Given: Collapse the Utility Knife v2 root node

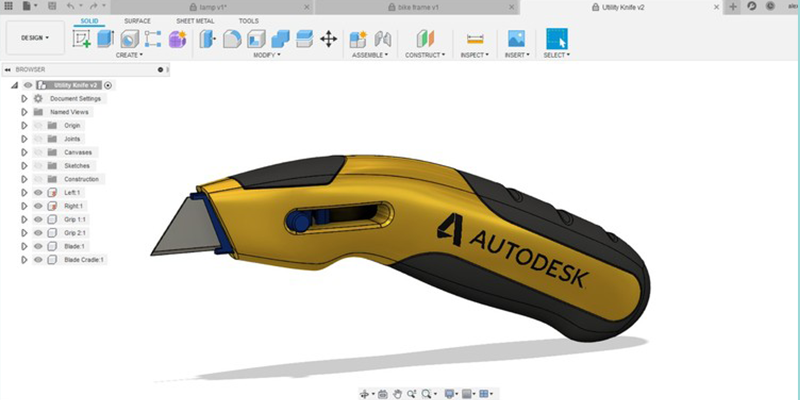Looking at the screenshot, I should [x=14, y=85].
